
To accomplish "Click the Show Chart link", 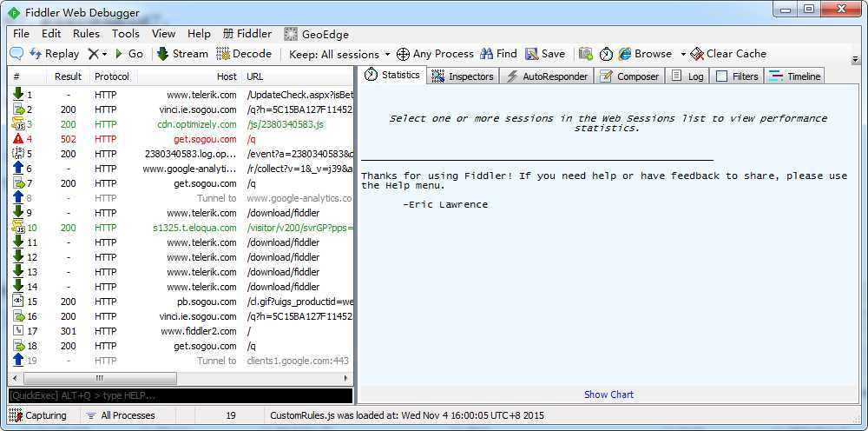I will click(608, 395).
